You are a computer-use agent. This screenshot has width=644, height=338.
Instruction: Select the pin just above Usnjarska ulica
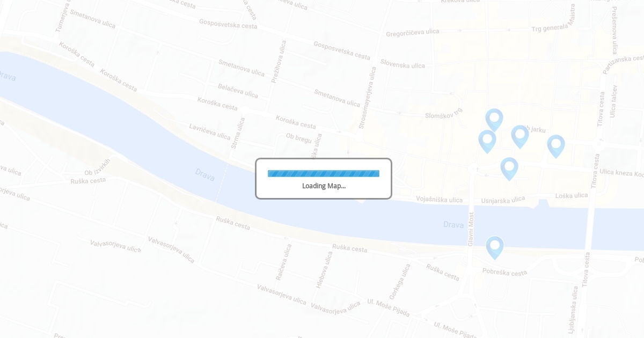coord(509,168)
